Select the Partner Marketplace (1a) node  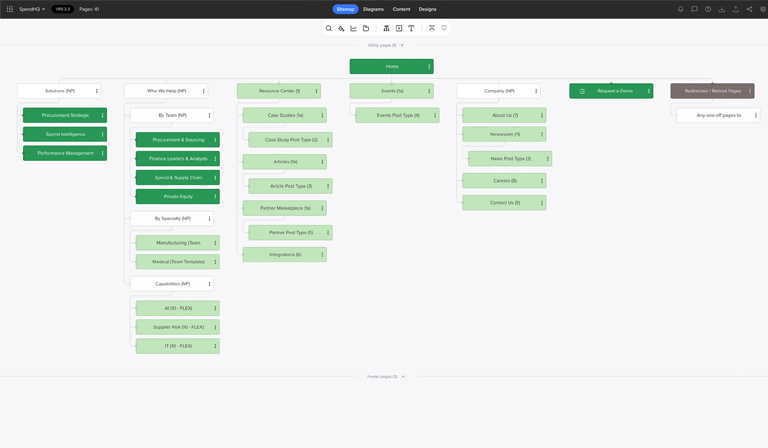pyautogui.click(x=285, y=208)
